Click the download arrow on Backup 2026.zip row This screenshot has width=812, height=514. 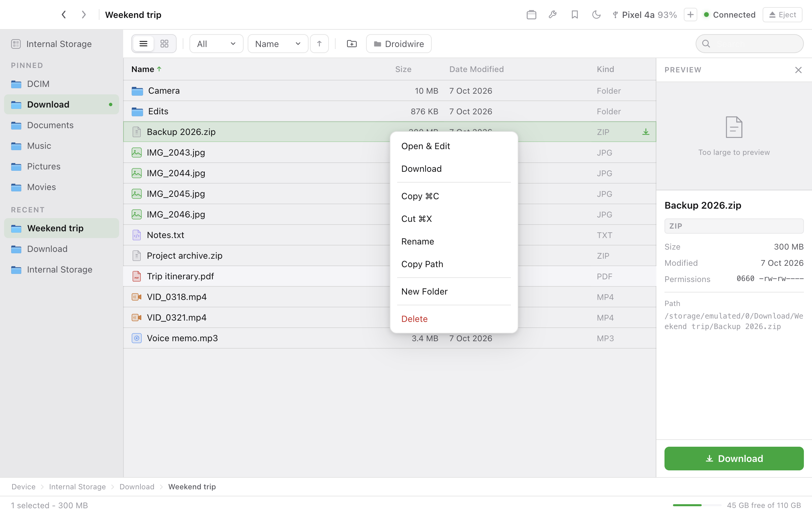[x=646, y=132]
